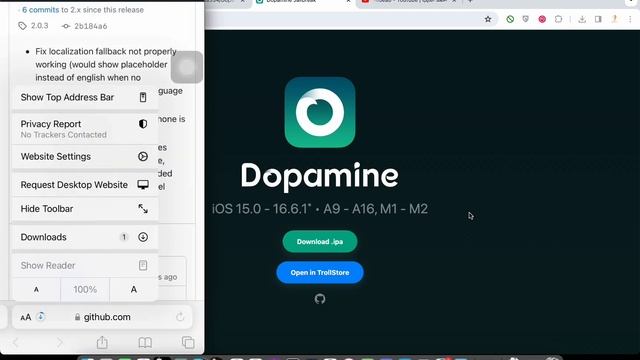Tap the AssistiveTouch floating button

(x=187, y=67)
